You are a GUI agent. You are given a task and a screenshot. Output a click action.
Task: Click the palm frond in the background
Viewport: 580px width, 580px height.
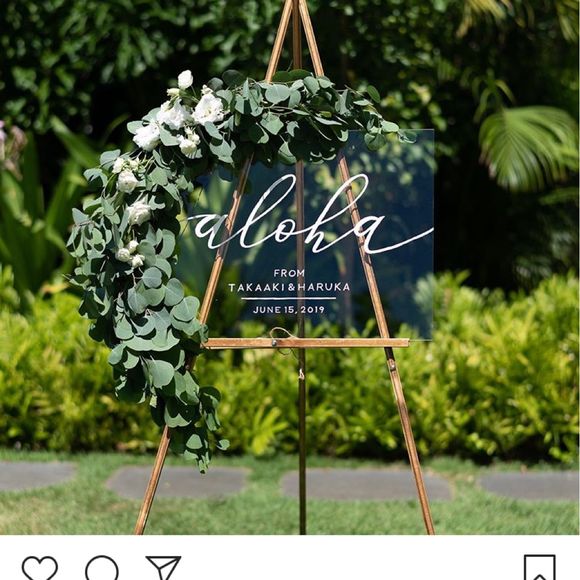pyautogui.click(x=527, y=146)
